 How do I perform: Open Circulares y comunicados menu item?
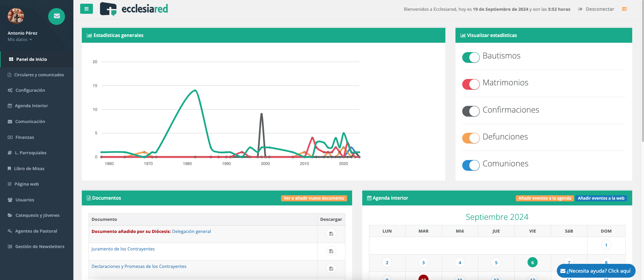pos(37,75)
